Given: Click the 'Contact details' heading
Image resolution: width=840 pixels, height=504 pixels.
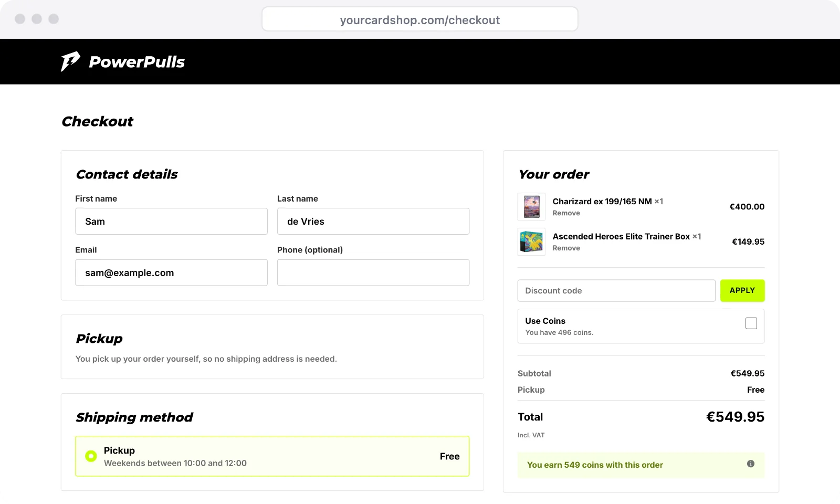Looking at the screenshot, I should pos(127,174).
